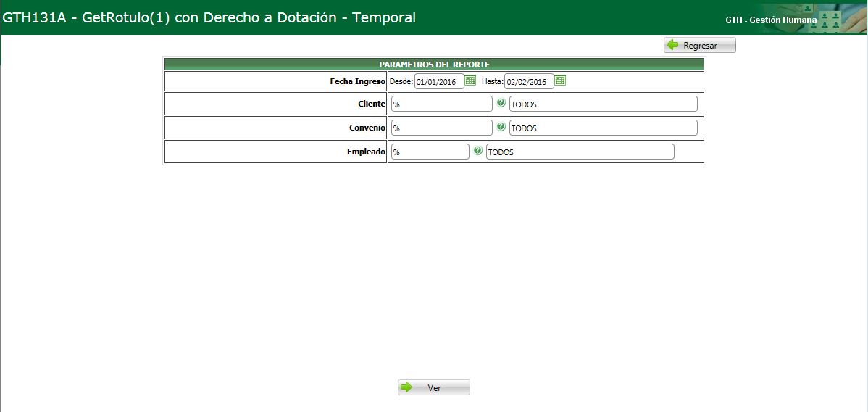Focus the Hasta date field
868x412 pixels.
tap(529, 81)
